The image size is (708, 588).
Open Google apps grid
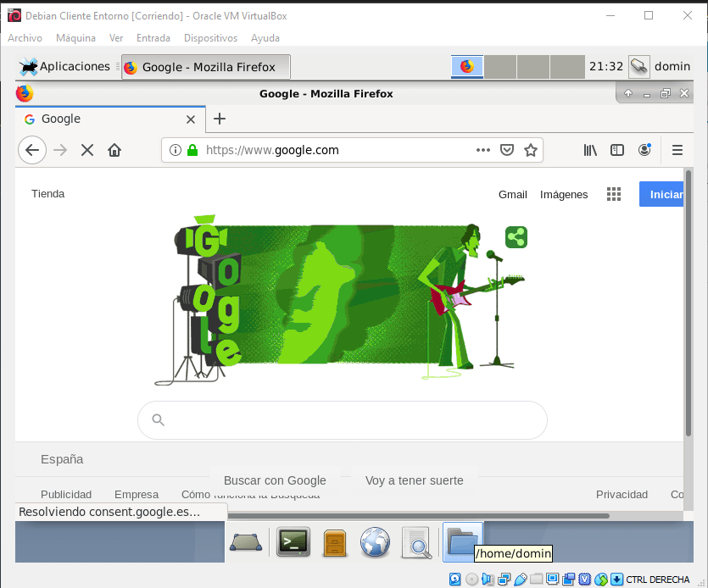(614, 194)
